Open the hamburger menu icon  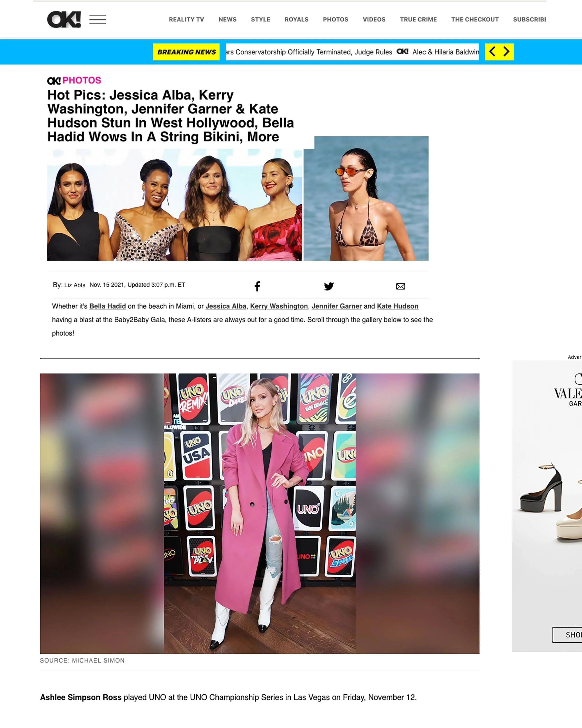pyautogui.click(x=97, y=20)
